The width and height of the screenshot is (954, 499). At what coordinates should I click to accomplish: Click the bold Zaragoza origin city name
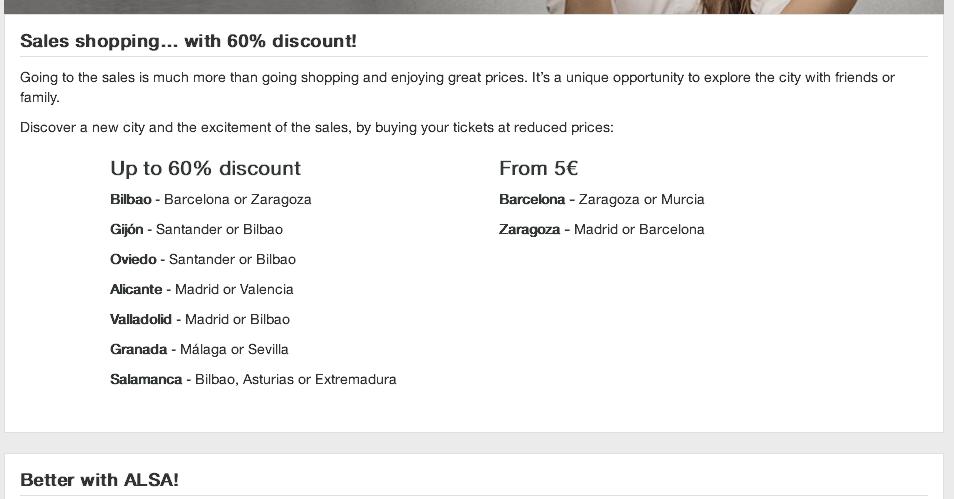pos(529,230)
